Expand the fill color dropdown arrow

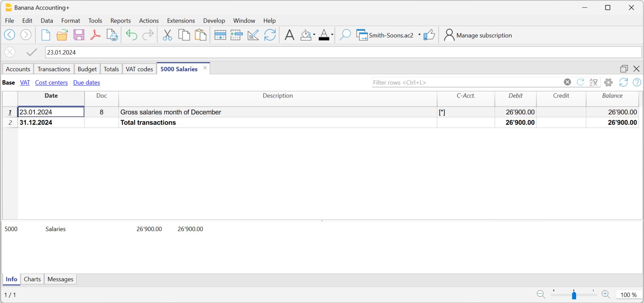click(x=314, y=35)
